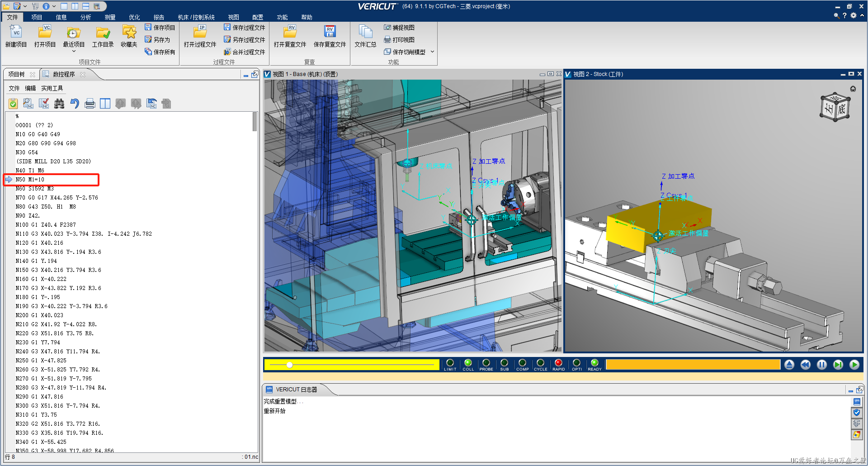Select the two-row view layout icon
Image resolution: width=868 pixels, height=466 pixels.
click(85, 6)
